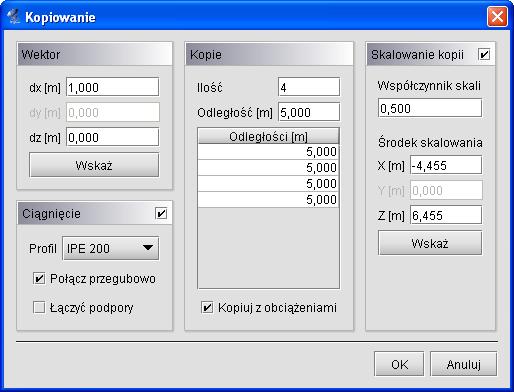This screenshot has width=514, height=392.
Task: Click the Kopie panel header
Action: (x=269, y=54)
